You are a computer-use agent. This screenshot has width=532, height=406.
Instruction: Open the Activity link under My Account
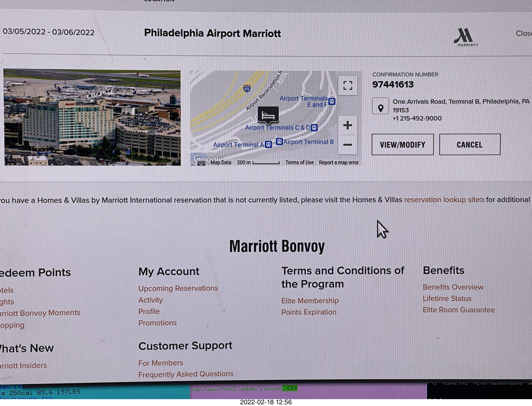point(150,300)
